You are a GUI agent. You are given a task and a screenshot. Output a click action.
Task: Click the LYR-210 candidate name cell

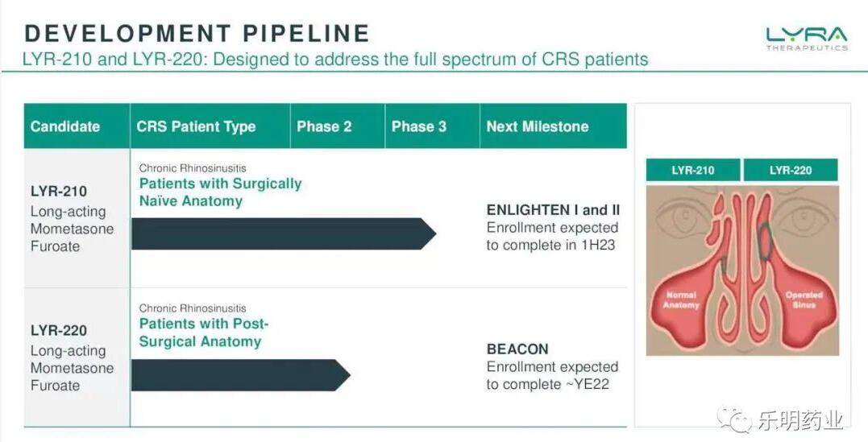59,192
